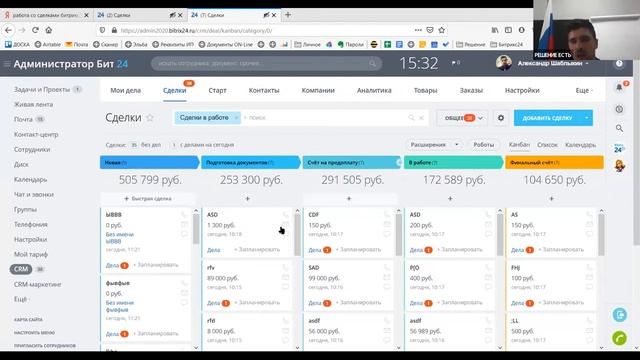Open Задачи и Проекты in left menu

[42, 89]
